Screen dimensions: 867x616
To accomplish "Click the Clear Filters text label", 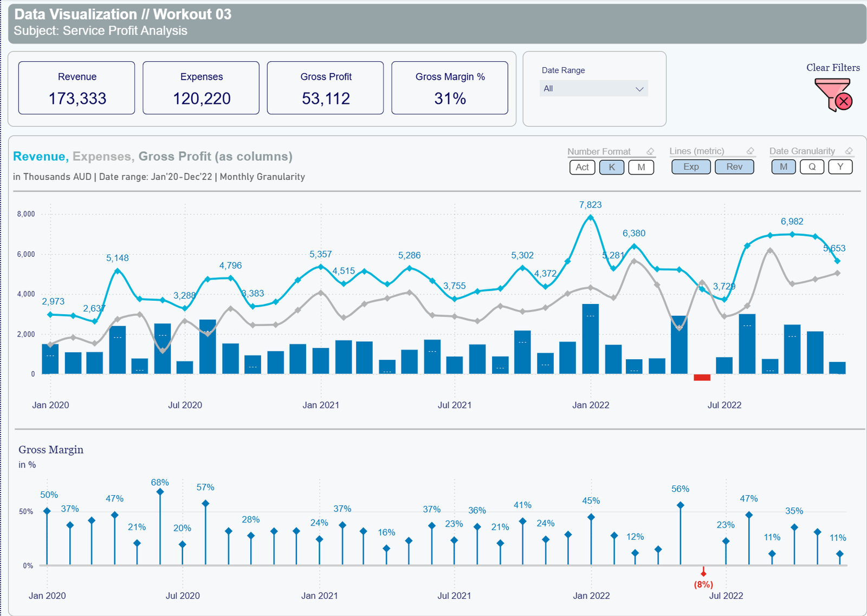I will coord(833,68).
